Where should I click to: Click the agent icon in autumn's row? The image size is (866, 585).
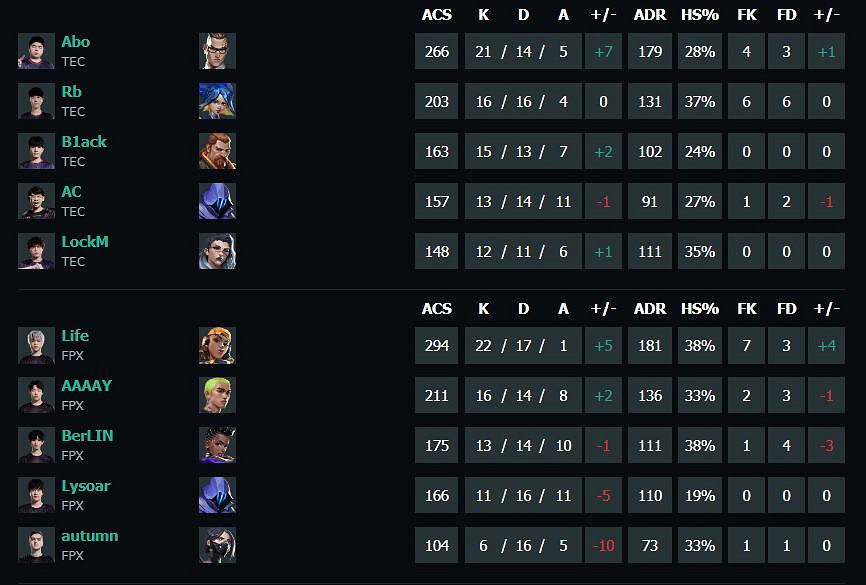click(x=217, y=545)
